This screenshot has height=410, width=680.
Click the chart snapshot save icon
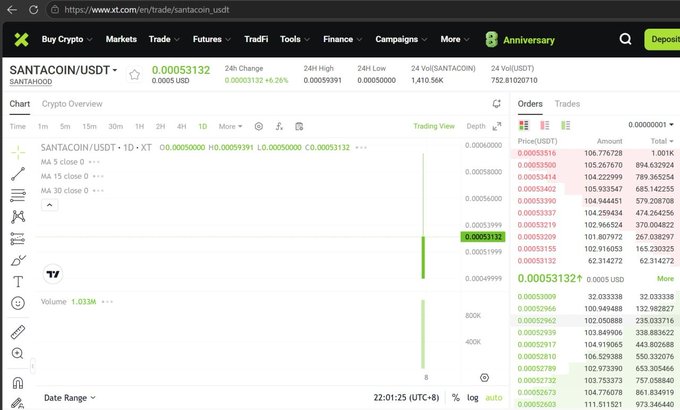tap(299, 126)
